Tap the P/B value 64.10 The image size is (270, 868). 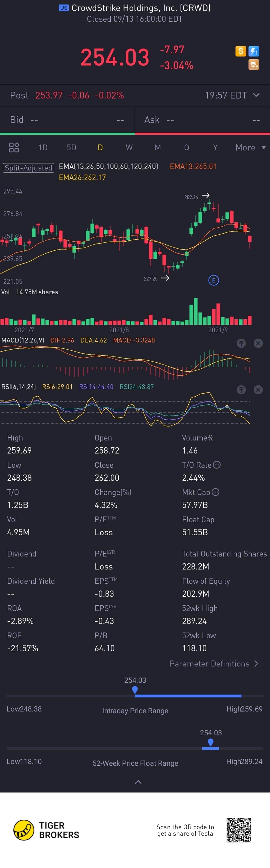104,648
